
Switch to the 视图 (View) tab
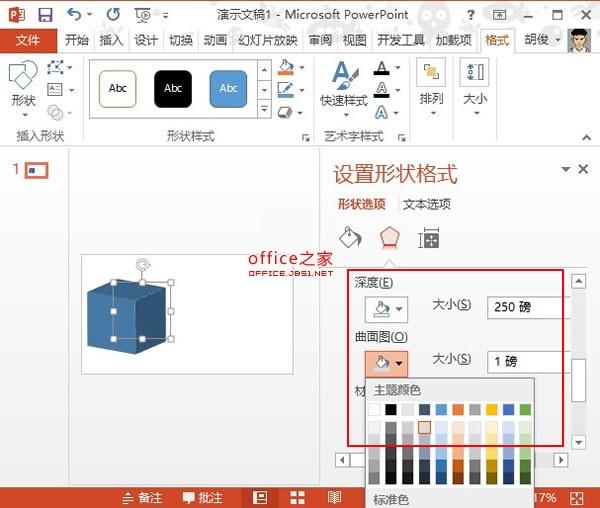354,40
